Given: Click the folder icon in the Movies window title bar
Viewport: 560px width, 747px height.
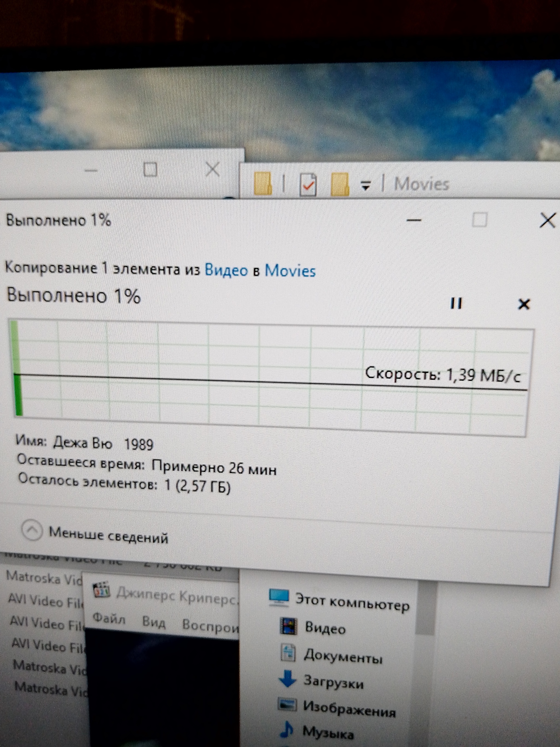Looking at the screenshot, I should point(262,184).
